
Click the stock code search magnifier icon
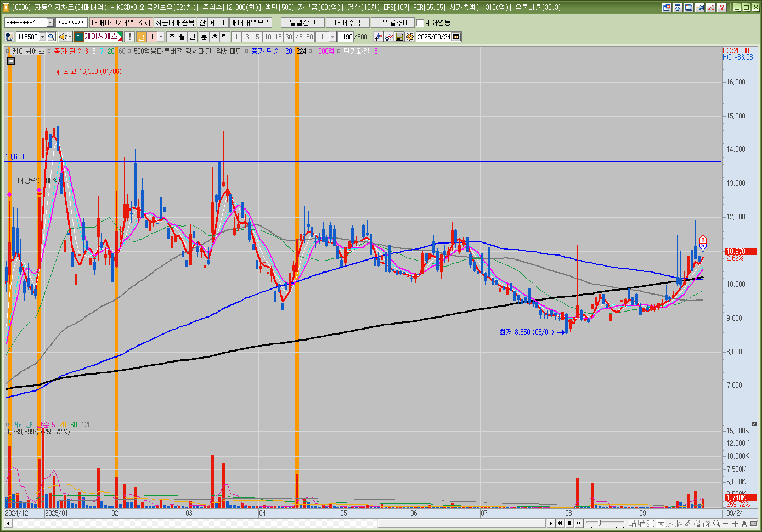tap(51, 37)
